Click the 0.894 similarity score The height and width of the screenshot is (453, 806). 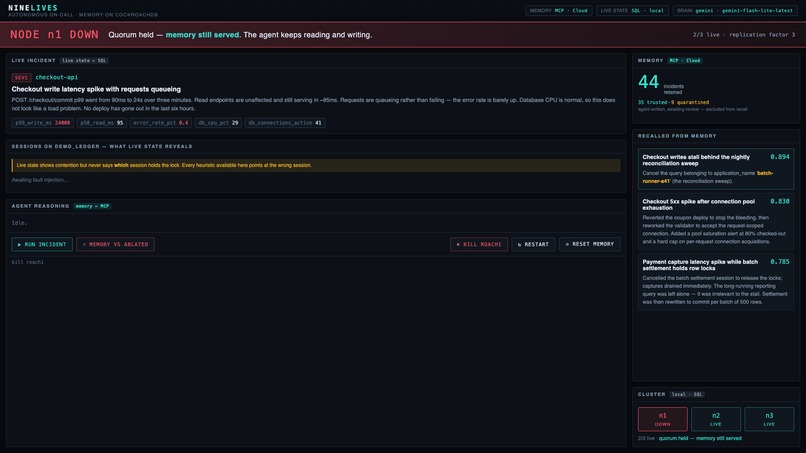point(780,157)
